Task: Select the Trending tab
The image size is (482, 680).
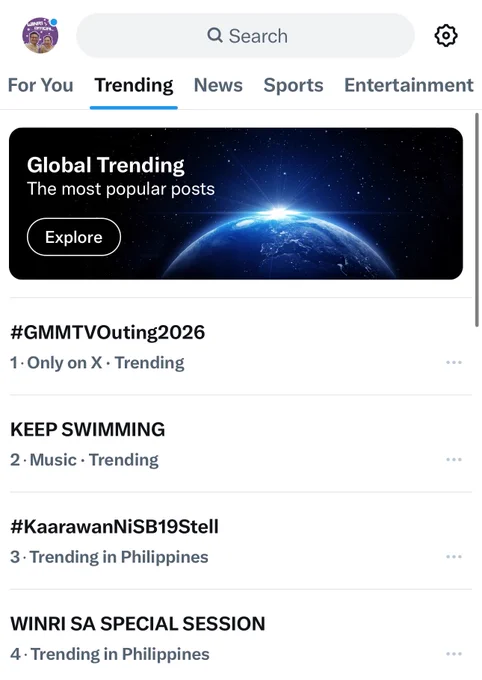Action: (x=134, y=85)
